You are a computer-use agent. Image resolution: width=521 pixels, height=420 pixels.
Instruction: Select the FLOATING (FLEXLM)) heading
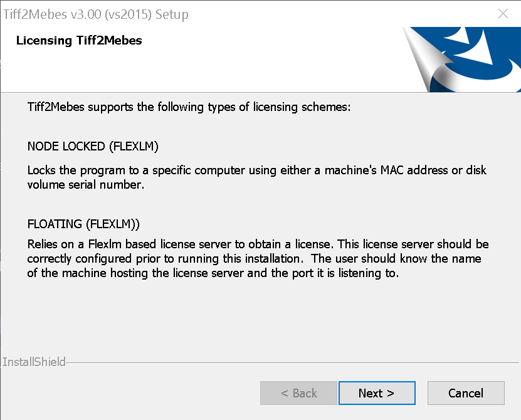[x=83, y=224]
